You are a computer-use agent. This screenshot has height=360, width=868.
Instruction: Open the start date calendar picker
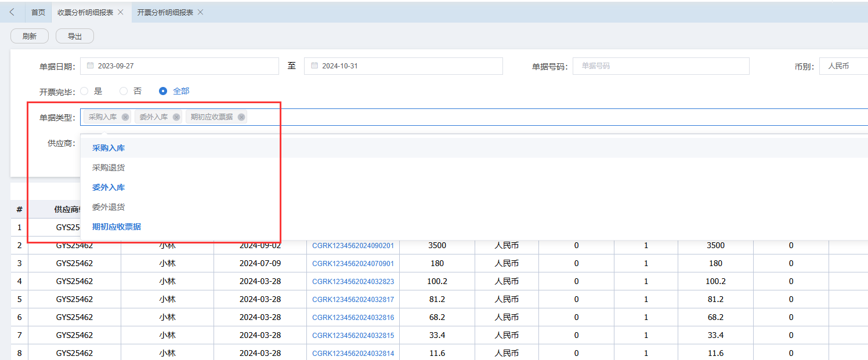[91, 66]
